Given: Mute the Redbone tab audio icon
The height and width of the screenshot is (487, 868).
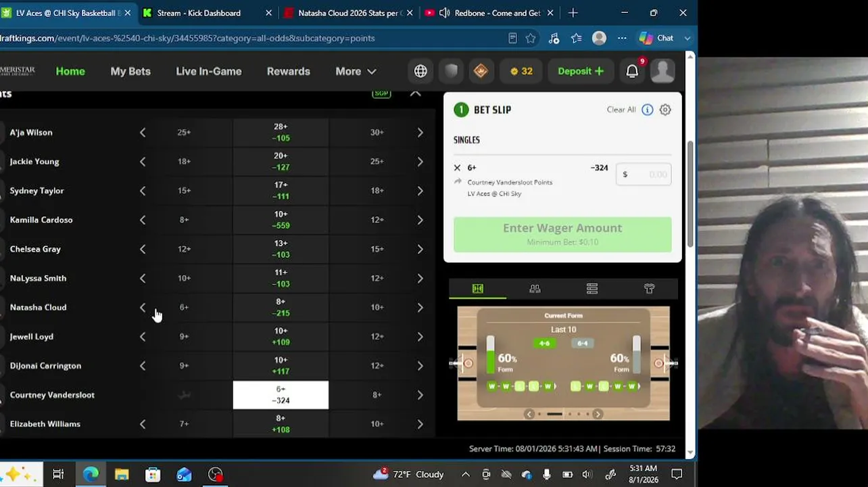Looking at the screenshot, I should (444, 13).
